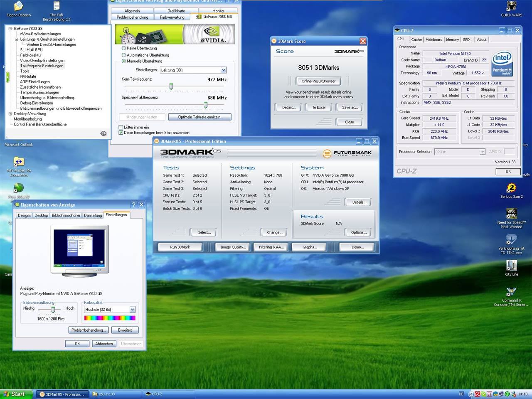The image size is (532, 399).
Task: Open the Farbqualität Höchste (32 Bit) dropdown
Action: [132, 310]
